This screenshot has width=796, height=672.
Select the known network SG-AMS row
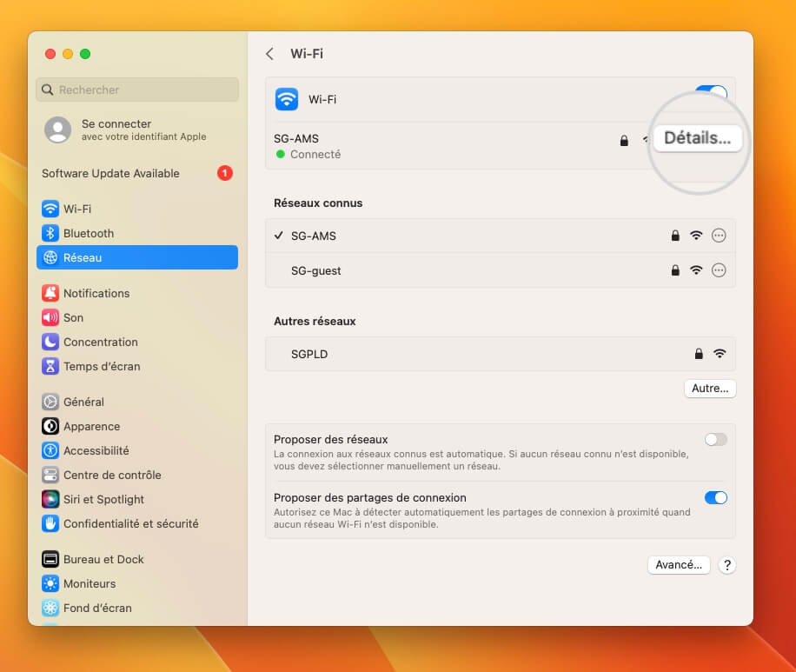[500, 236]
